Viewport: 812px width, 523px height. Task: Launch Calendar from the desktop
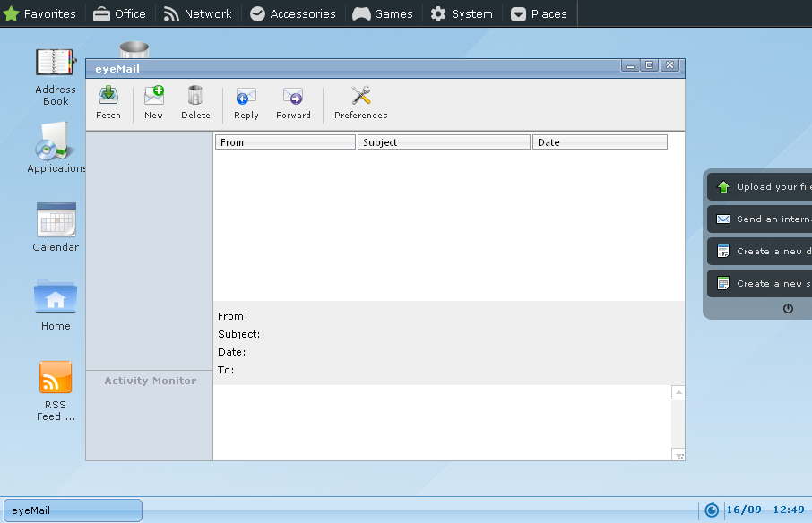[x=56, y=227]
